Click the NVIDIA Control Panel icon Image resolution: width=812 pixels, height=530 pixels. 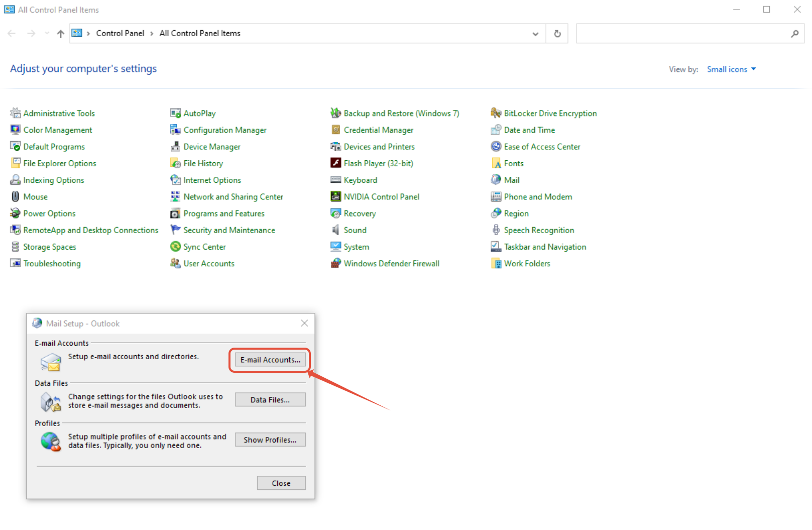(336, 196)
